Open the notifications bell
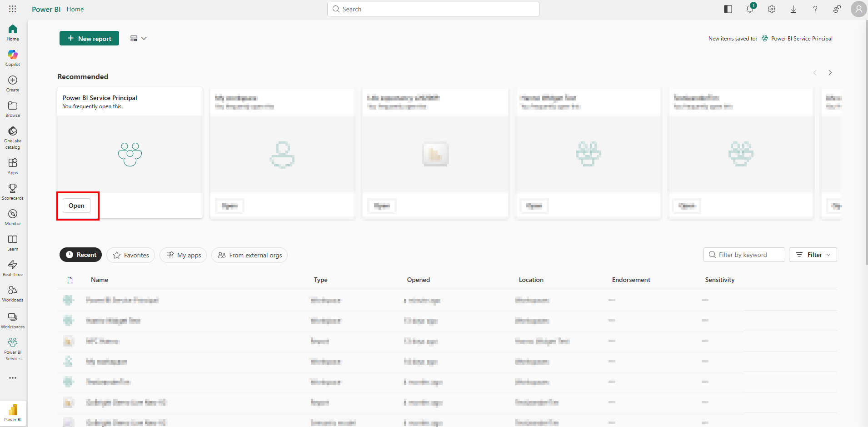 (750, 9)
